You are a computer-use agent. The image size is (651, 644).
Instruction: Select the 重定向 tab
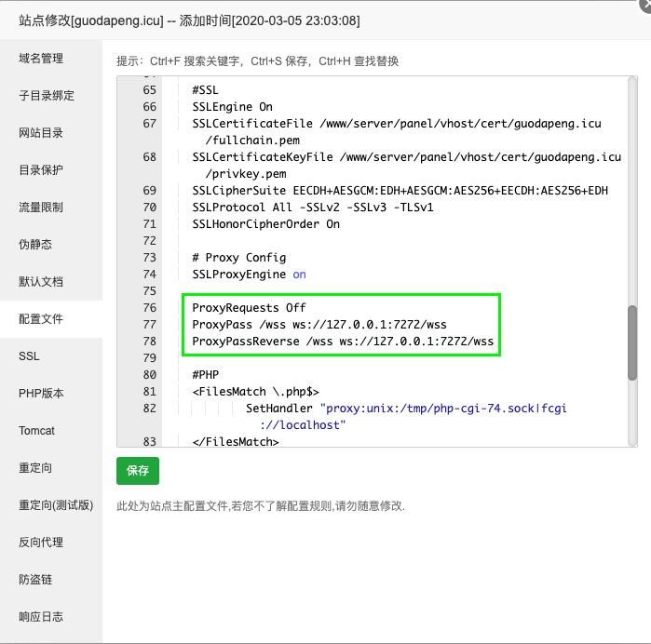(x=35, y=468)
